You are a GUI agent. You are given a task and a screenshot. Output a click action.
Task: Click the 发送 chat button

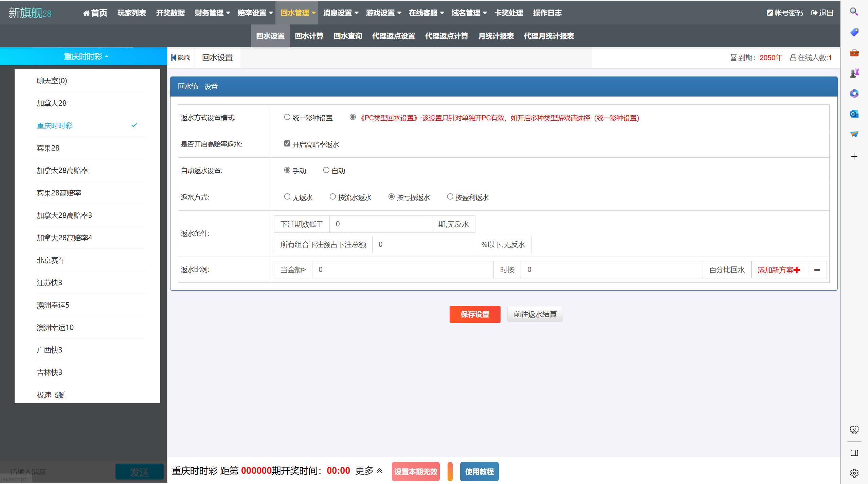[x=139, y=472]
